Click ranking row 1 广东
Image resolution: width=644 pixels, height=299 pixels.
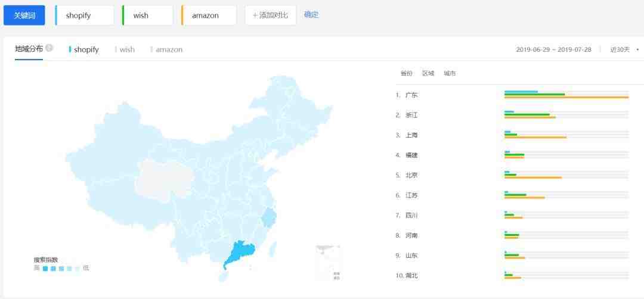tap(512, 95)
